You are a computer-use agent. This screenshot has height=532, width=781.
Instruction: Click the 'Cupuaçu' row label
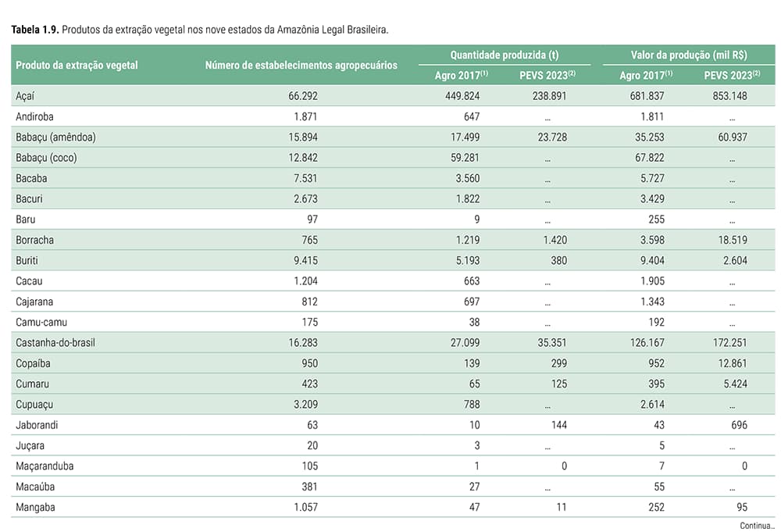point(36,405)
